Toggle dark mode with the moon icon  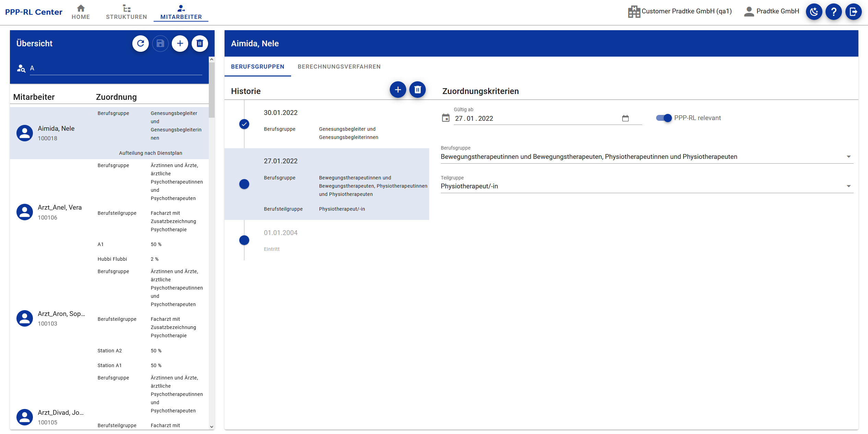click(x=814, y=12)
